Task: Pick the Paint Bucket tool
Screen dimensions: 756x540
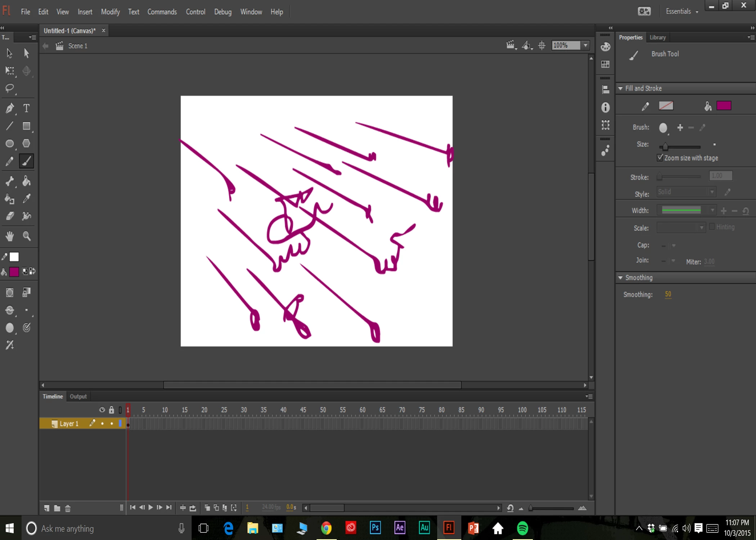Action: 26,181
